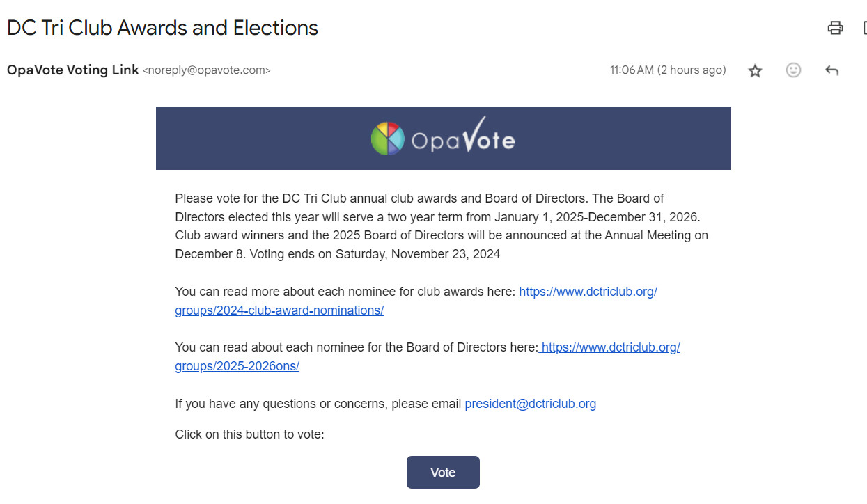
Task: Add an emoji reaction to the message
Action: pos(793,70)
